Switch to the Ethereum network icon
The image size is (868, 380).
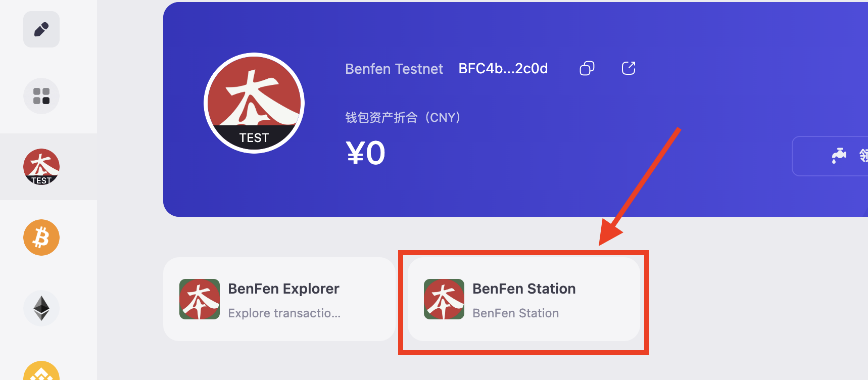[x=41, y=308]
